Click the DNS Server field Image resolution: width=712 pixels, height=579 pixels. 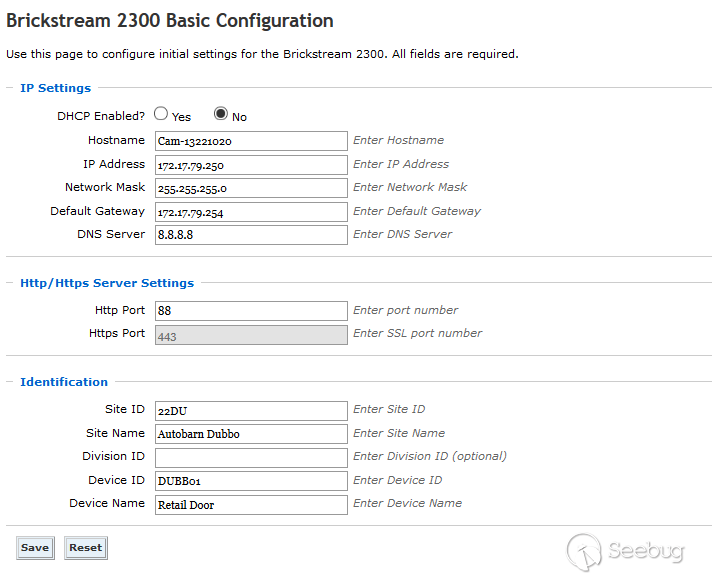251,235
